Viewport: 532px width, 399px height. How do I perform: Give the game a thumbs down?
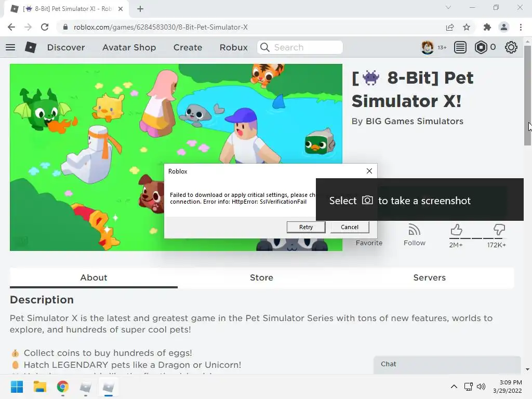pyautogui.click(x=499, y=230)
